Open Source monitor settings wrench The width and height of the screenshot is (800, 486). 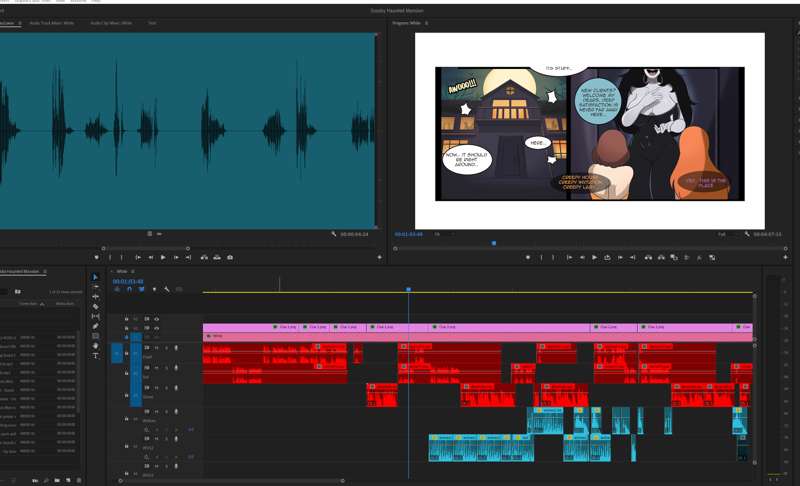334,234
